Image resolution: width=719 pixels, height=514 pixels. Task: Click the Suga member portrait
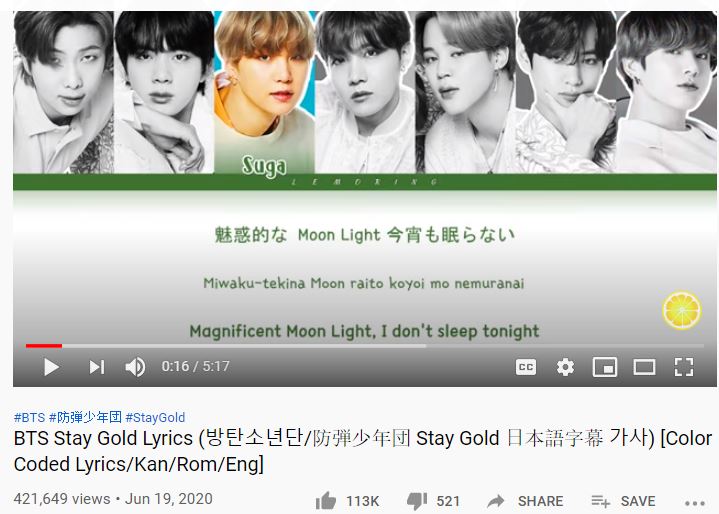(x=265, y=92)
